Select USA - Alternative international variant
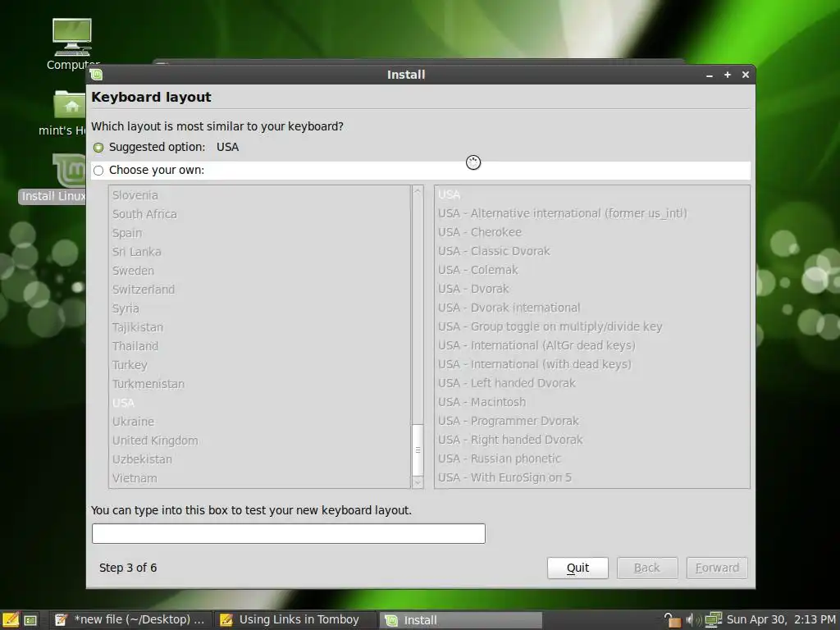 [x=592, y=214]
